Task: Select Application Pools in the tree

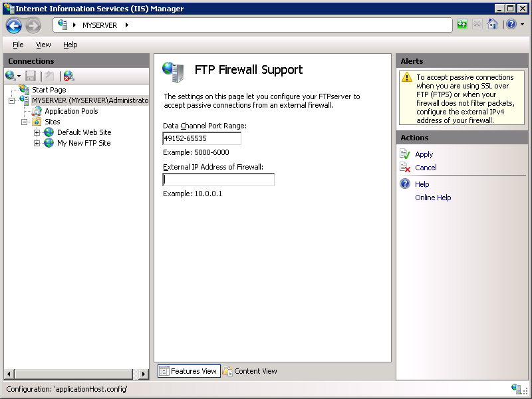Action: pos(71,111)
